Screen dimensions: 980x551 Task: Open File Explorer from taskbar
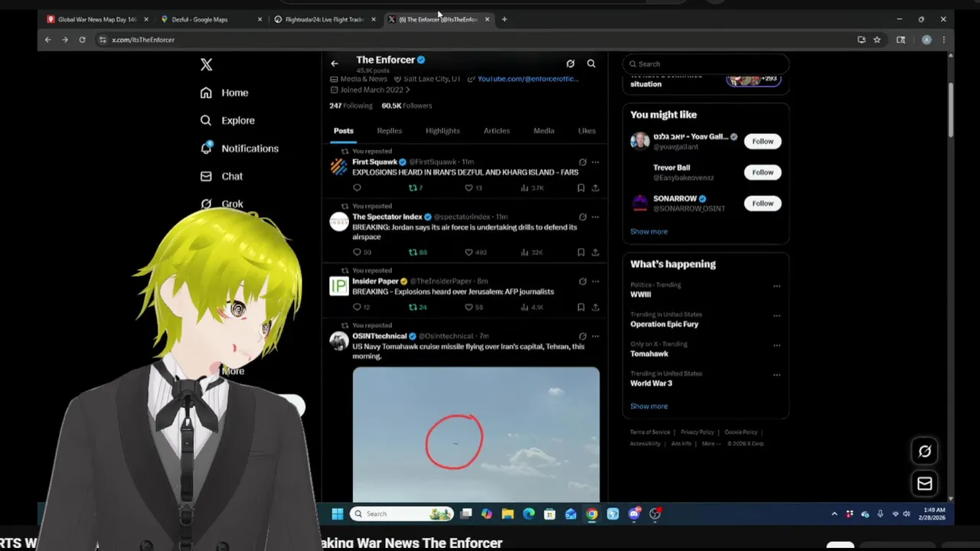[508, 514]
